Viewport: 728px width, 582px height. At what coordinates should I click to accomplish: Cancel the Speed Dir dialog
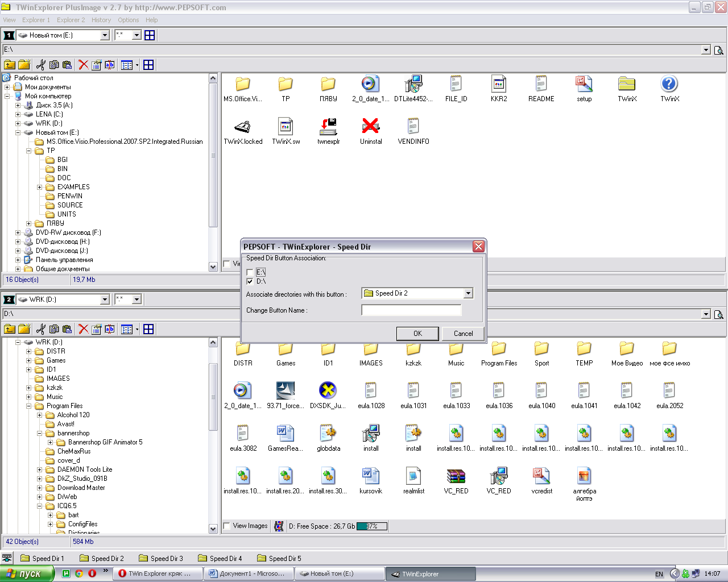pos(463,334)
